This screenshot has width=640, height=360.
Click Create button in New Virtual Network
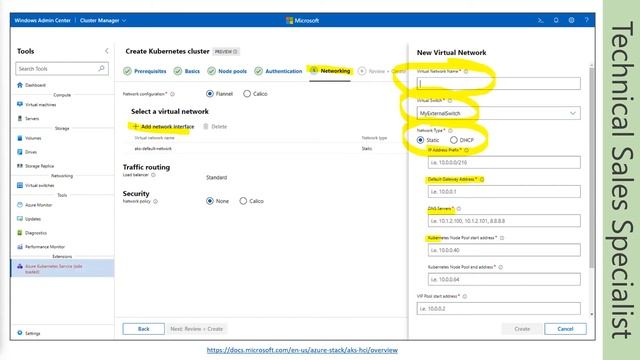tap(522, 329)
